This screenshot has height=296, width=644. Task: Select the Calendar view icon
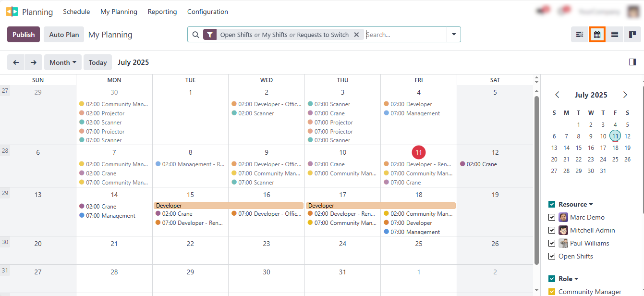[x=597, y=34]
